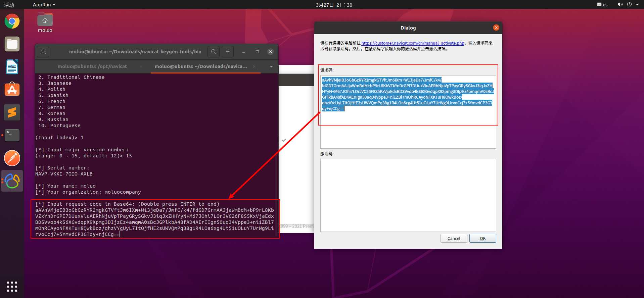644x298 pixels.
Task: Show the applications grid
Action: (12, 286)
